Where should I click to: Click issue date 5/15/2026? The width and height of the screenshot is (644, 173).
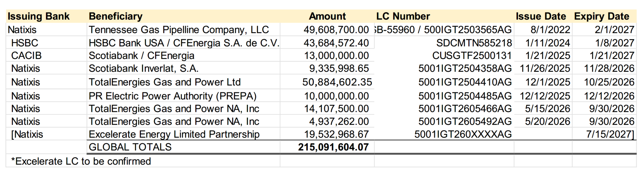pos(548,109)
